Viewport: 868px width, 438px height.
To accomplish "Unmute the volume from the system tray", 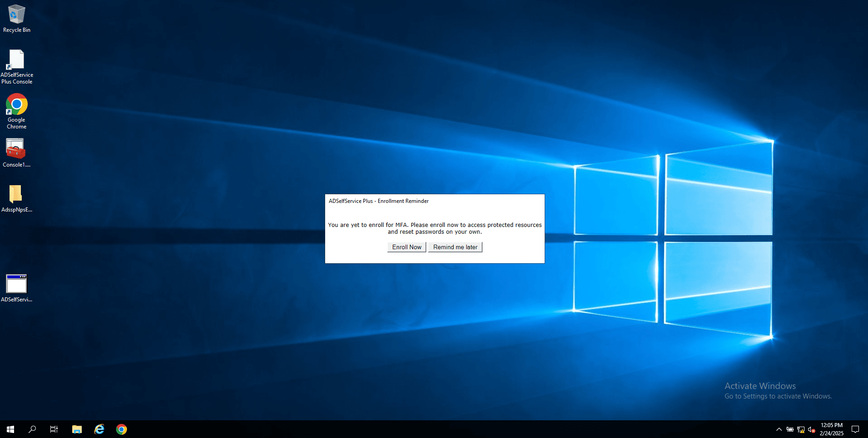I will (811, 429).
